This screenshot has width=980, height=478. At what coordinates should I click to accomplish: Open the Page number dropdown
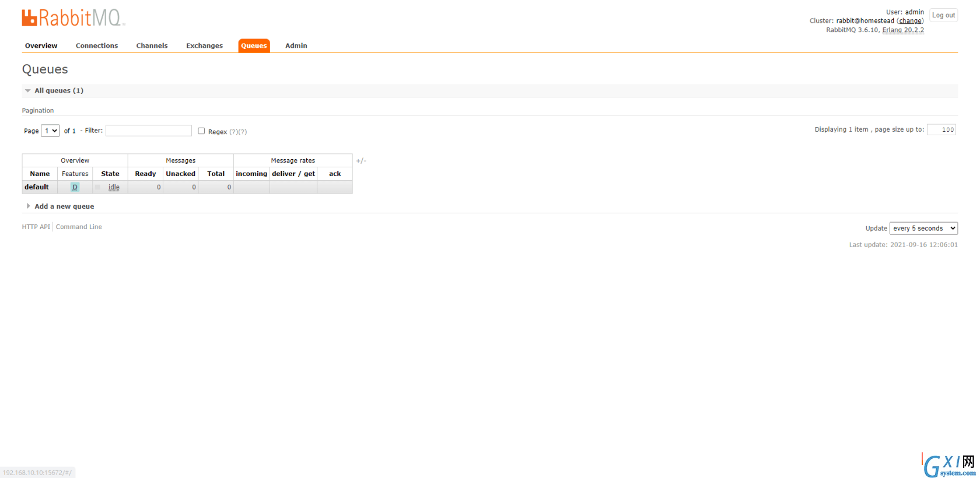click(x=50, y=131)
